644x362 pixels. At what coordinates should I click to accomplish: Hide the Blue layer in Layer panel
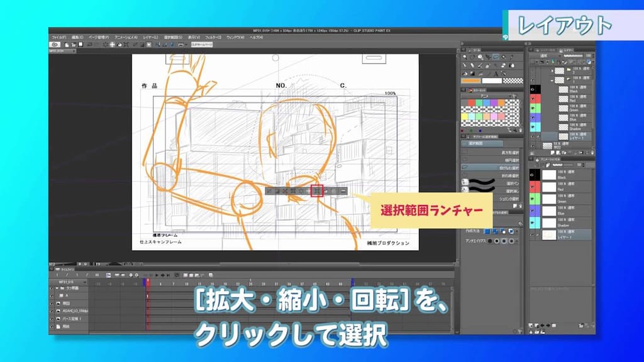pos(533,118)
